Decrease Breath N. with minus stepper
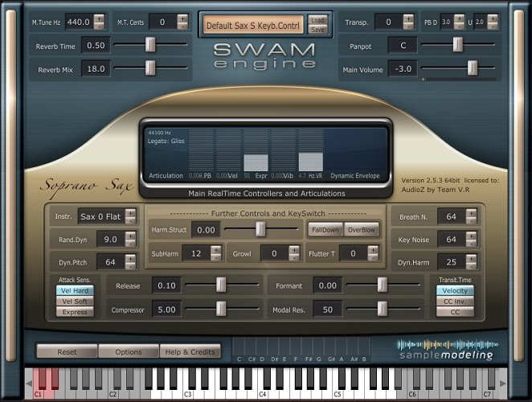 pyautogui.click(x=471, y=220)
